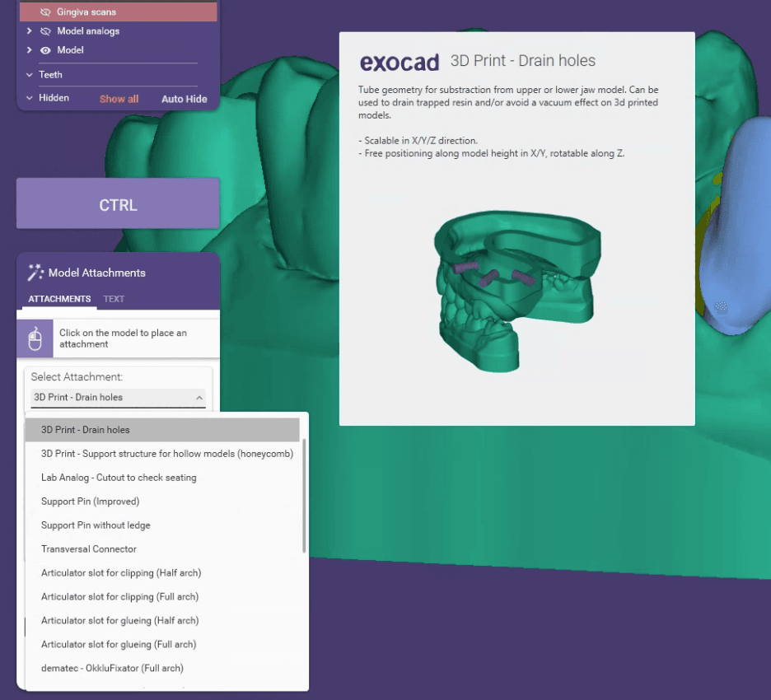
Task: Hide the Model group via eye icon
Action: click(45, 50)
